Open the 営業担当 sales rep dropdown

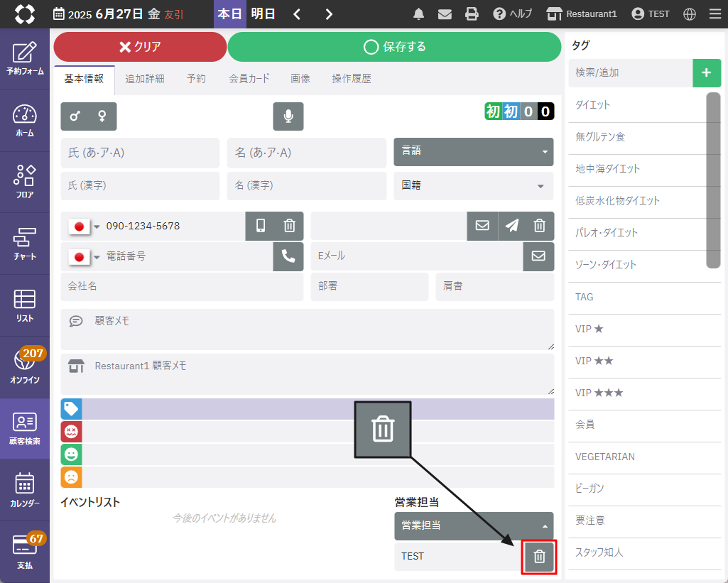pyautogui.click(x=473, y=525)
